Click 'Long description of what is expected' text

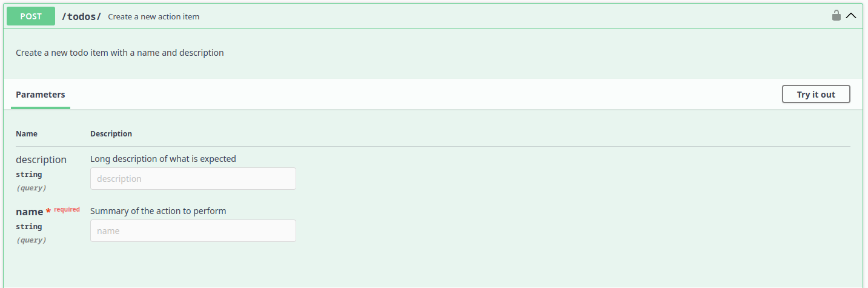pyautogui.click(x=163, y=159)
